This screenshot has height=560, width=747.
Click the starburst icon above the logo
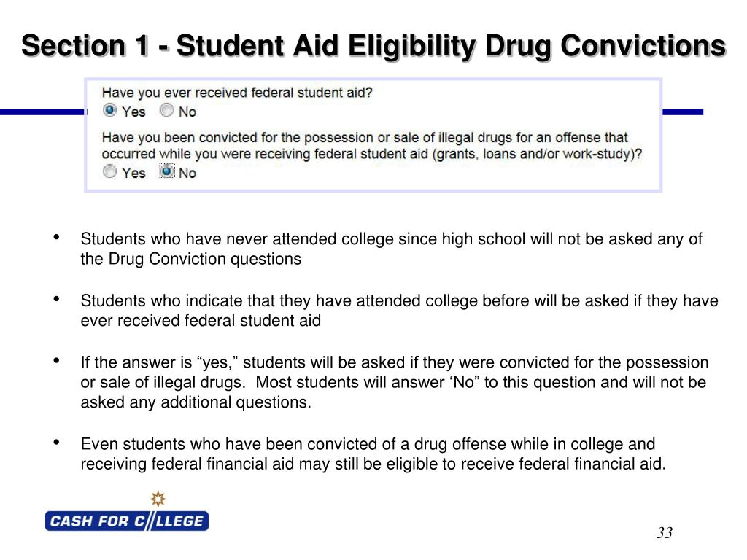158,499
